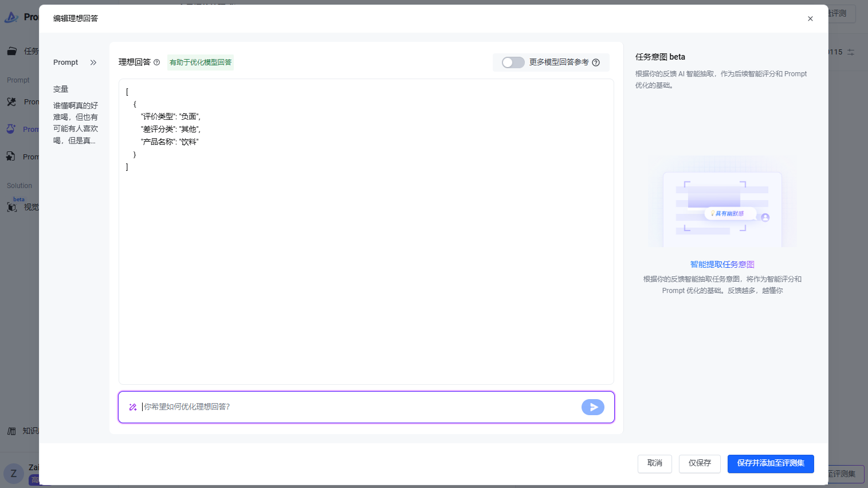Viewport: 868px width, 488px height.
Task: Enable the 更多模型回答参考 switch
Action: tap(513, 63)
